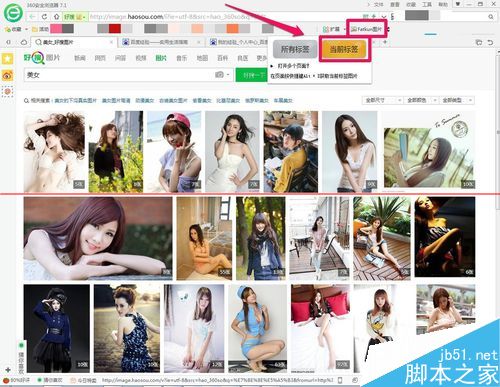The height and width of the screenshot is (387, 500).
Task: Click the magnifier in the top-right search box
Action: [491, 16]
